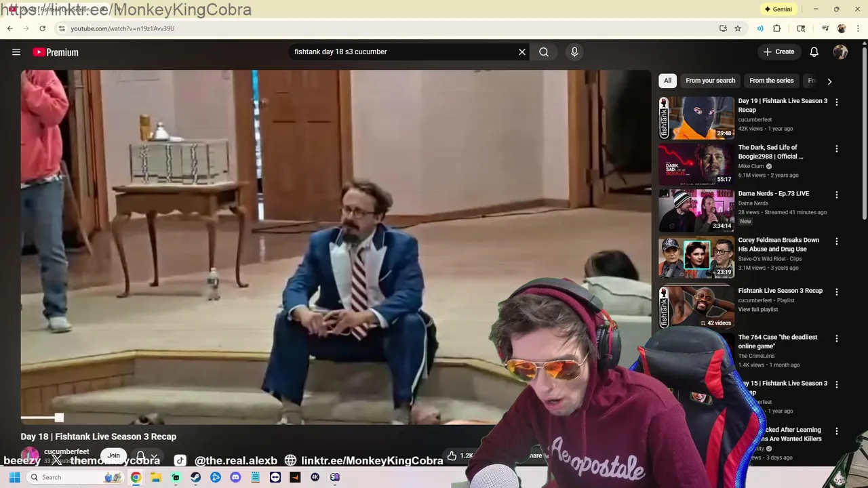The width and height of the screenshot is (868, 488).
Task: Open options for Day 15 Fishtank video
Action: (x=836, y=384)
